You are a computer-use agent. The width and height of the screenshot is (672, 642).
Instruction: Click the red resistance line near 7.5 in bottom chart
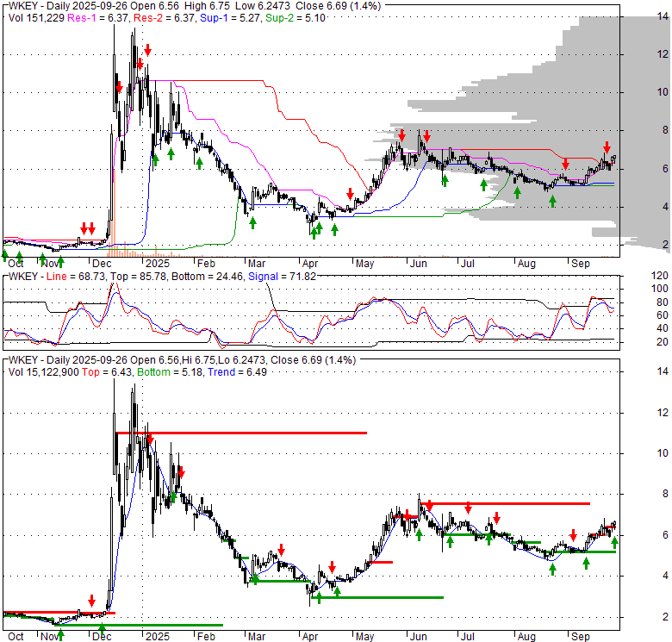pyautogui.click(x=505, y=503)
